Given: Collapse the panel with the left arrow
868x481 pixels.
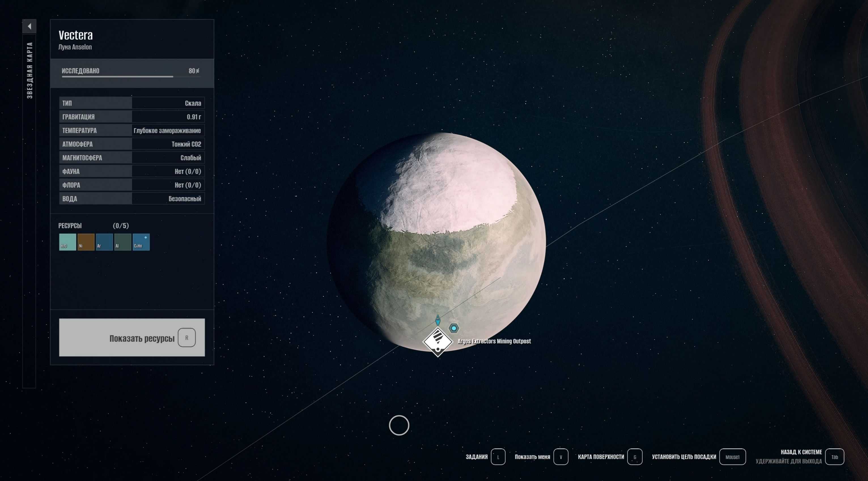Looking at the screenshot, I should (x=29, y=26).
